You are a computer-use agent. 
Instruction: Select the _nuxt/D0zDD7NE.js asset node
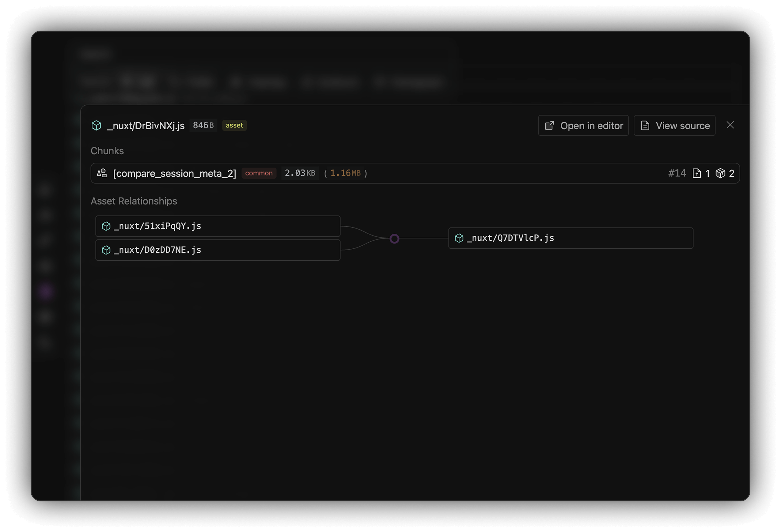[218, 250]
